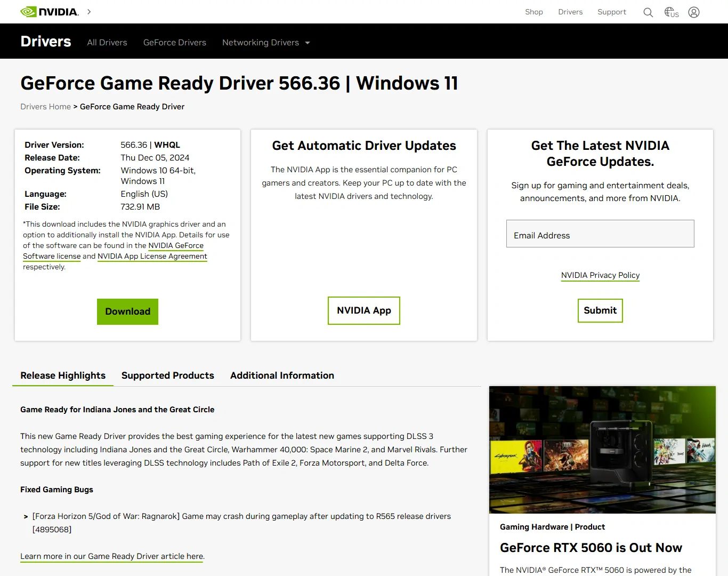Switch to the Additional Information tab
Viewport: 728px width, 576px height.
tap(282, 375)
